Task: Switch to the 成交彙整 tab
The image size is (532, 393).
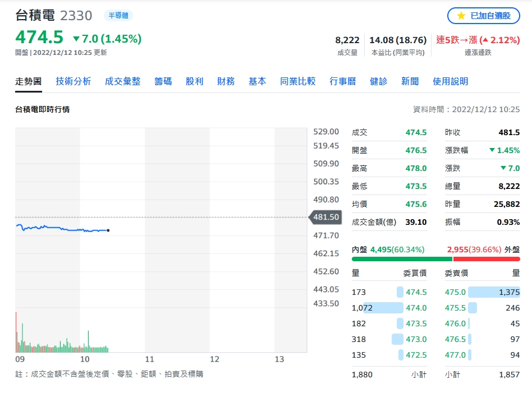Action: [122, 81]
